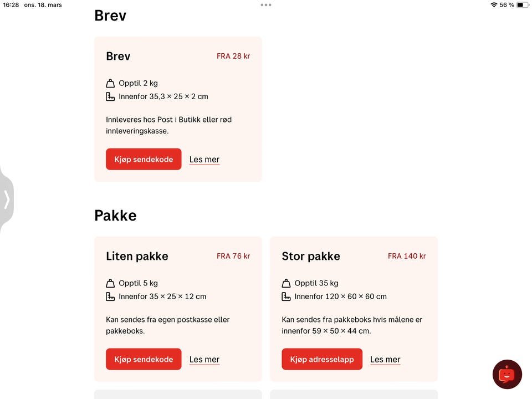Select the Liten pakke card title
The width and height of the screenshot is (532, 399).
(x=137, y=256)
